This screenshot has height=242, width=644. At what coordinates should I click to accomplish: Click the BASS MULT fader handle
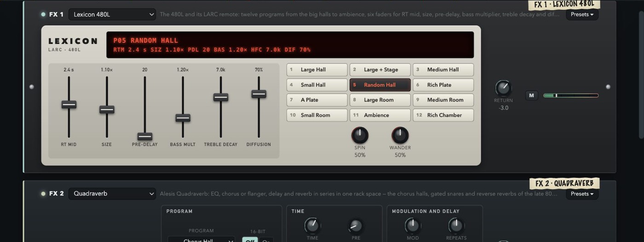(x=183, y=118)
